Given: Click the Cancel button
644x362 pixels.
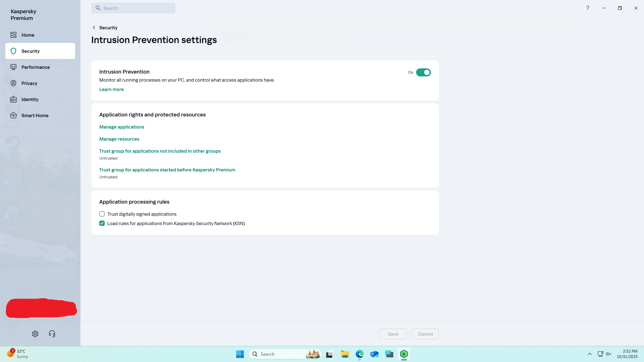Looking at the screenshot, I should coord(425,334).
